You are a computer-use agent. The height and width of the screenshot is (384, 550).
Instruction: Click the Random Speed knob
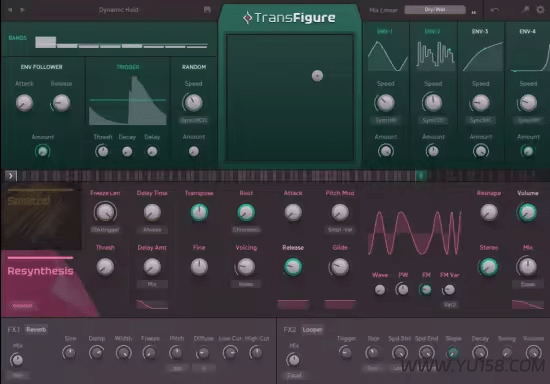point(193,103)
